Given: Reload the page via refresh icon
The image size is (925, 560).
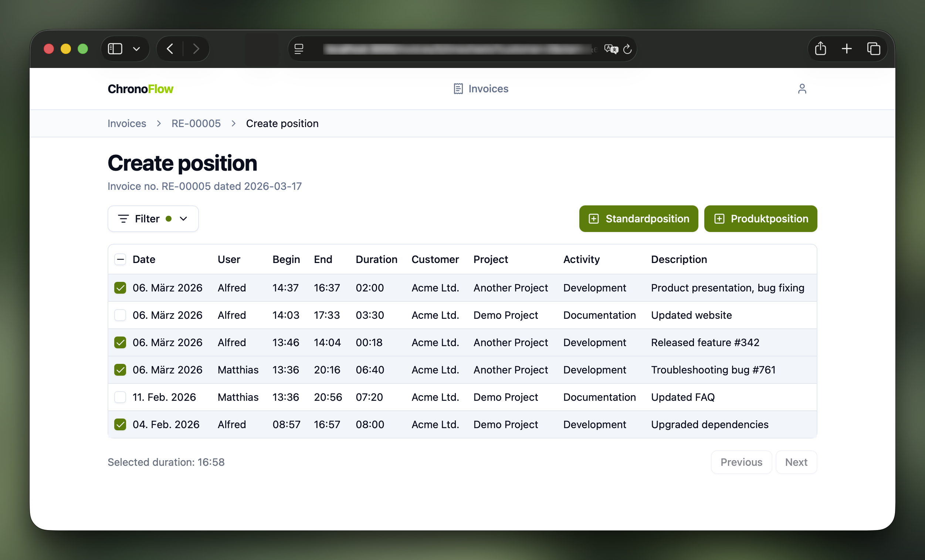Looking at the screenshot, I should 628,49.
